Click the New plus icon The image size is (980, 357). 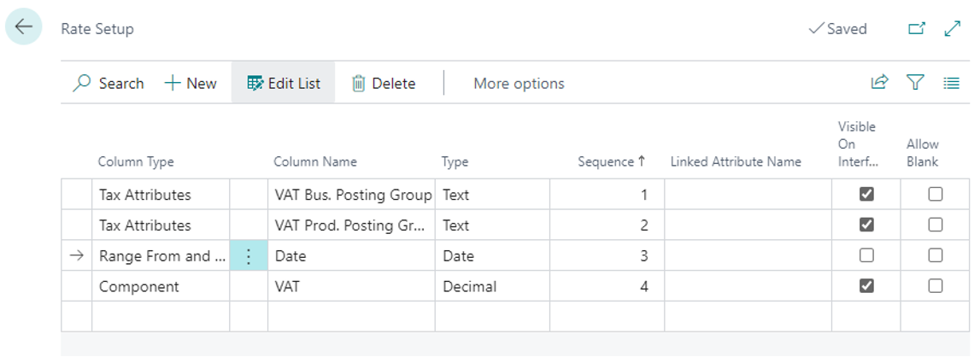click(x=173, y=83)
